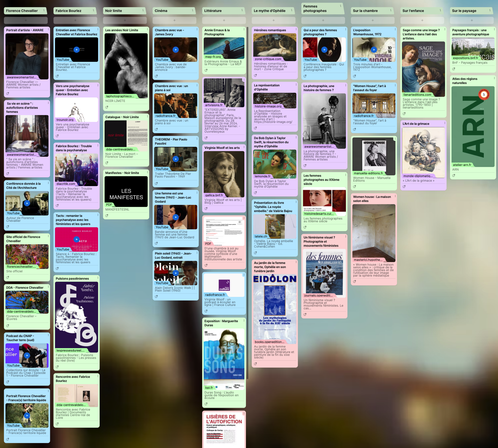Select card title "Les femmes photographes au XXème siècle"
This screenshot has height=448, width=498.
[321, 180]
